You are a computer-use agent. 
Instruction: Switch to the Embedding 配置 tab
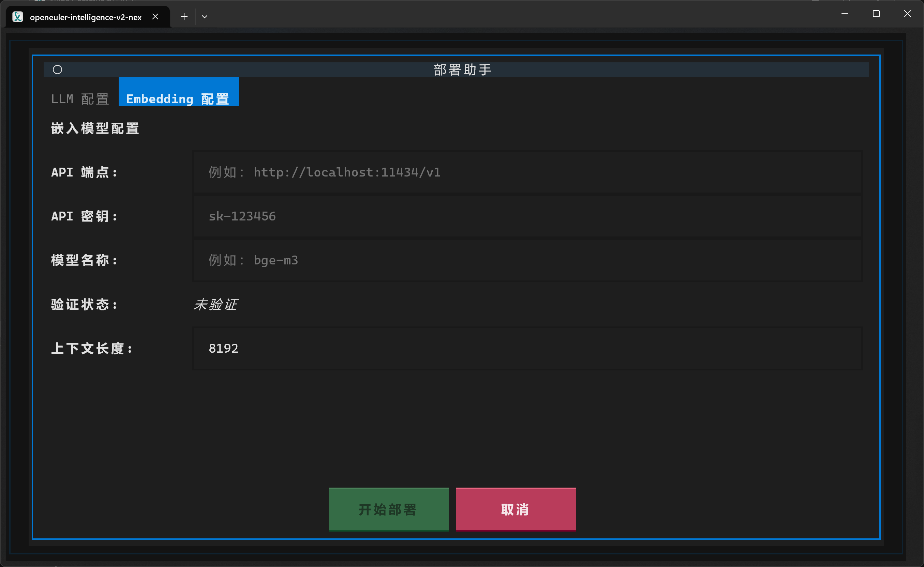[178, 98]
